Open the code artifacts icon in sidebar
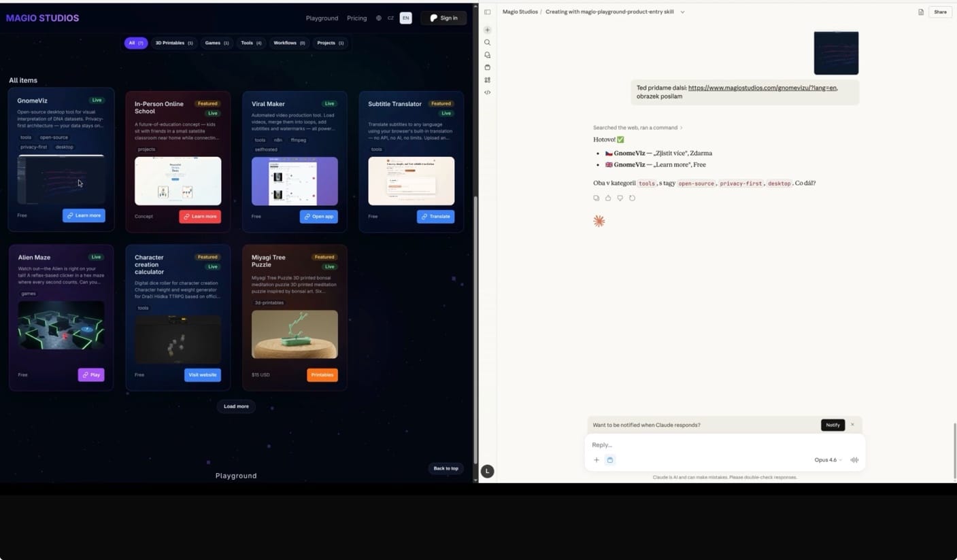This screenshot has width=957, height=560. click(x=487, y=92)
